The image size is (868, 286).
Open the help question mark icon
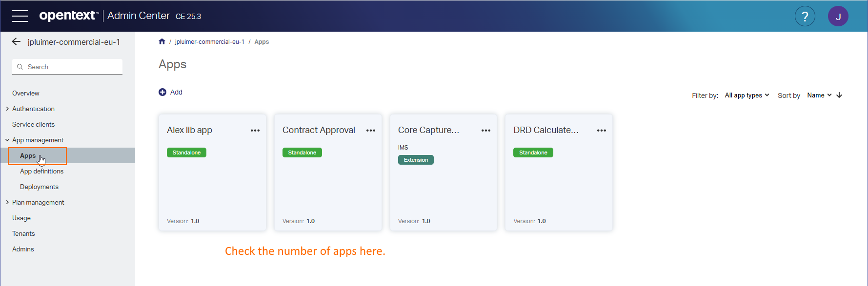click(805, 17)
